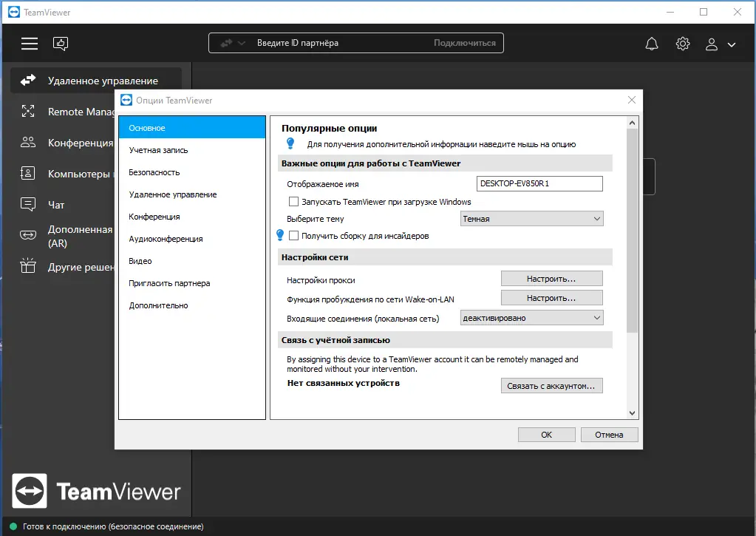Click Связать с аккаунтом button

click(x=551, y=385)
